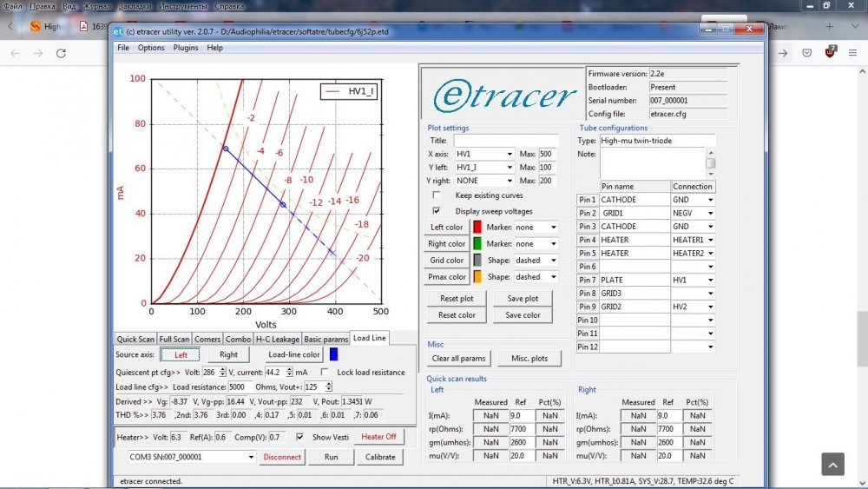Click the Save plot button
868x489 pixels.
point(523,299)
